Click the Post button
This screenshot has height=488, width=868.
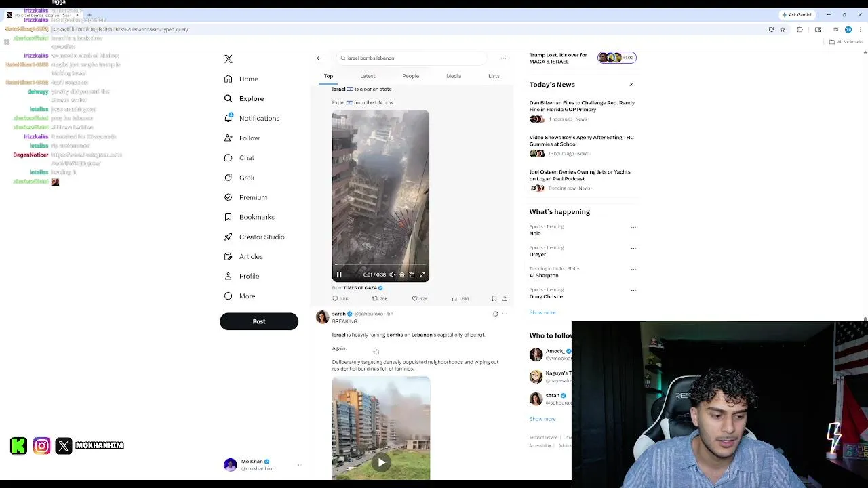(259, 321)
